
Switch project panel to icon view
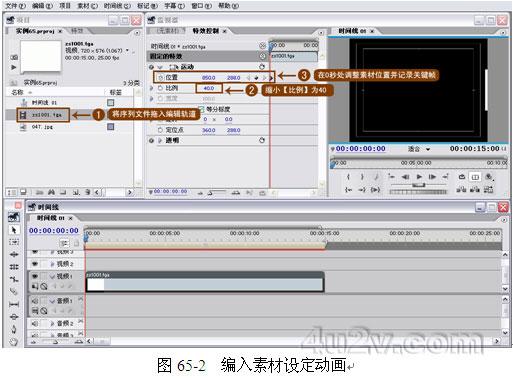[x=23, y=192]
